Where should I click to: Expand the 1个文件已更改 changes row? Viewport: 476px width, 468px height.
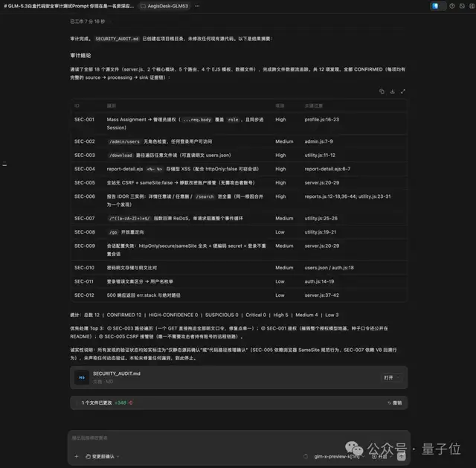pos(239,403)
